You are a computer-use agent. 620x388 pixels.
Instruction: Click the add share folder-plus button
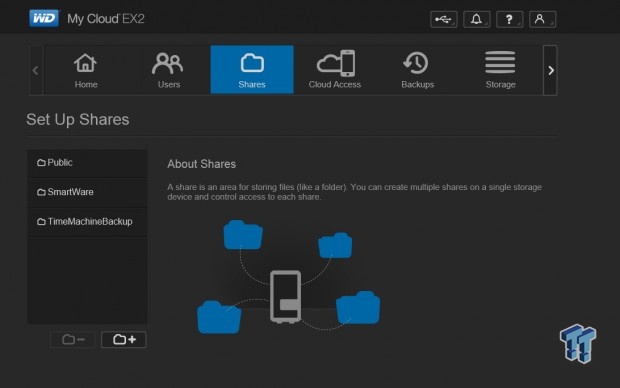124,339
